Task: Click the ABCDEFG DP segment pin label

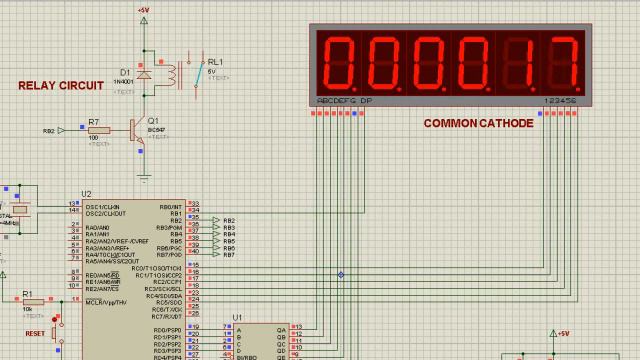Action: (x=344, y=100)
